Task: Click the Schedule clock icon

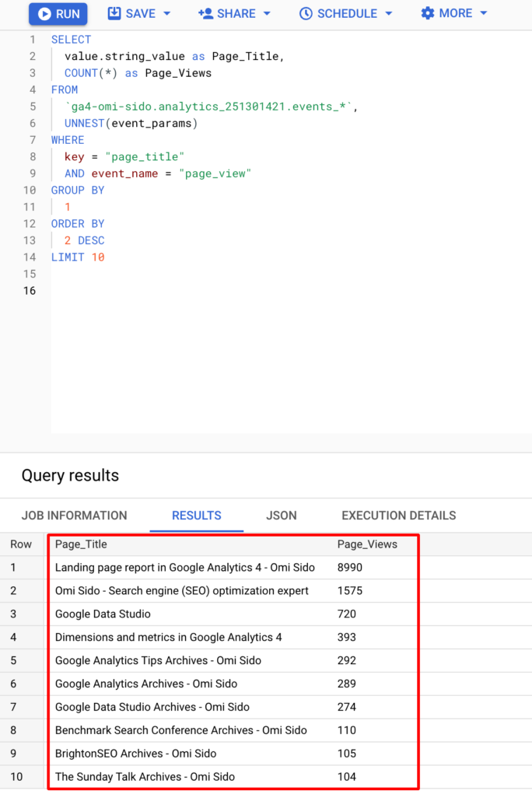Action: click(x=306, y=13)
